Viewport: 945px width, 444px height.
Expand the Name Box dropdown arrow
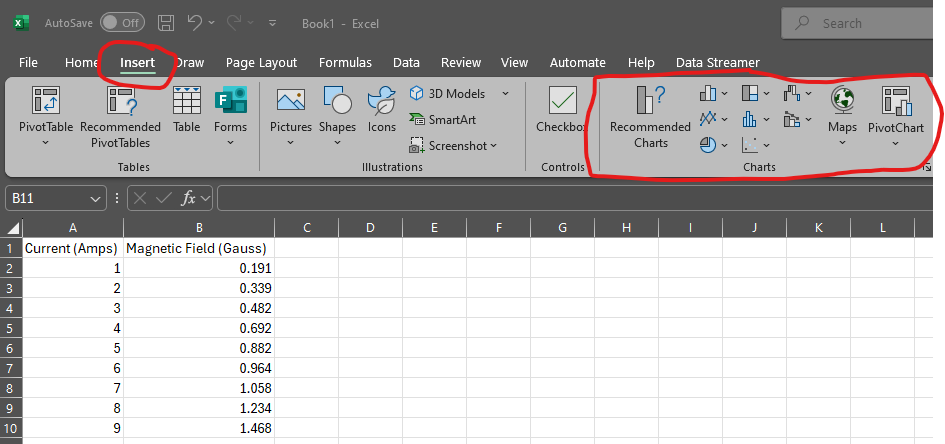[96, 199]
